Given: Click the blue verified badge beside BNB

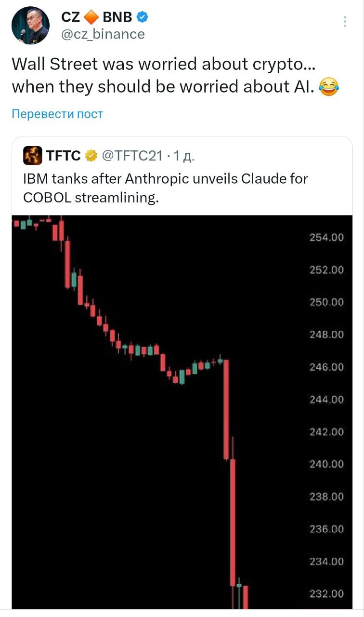Looking at the screenshot, I should point(143,17).
